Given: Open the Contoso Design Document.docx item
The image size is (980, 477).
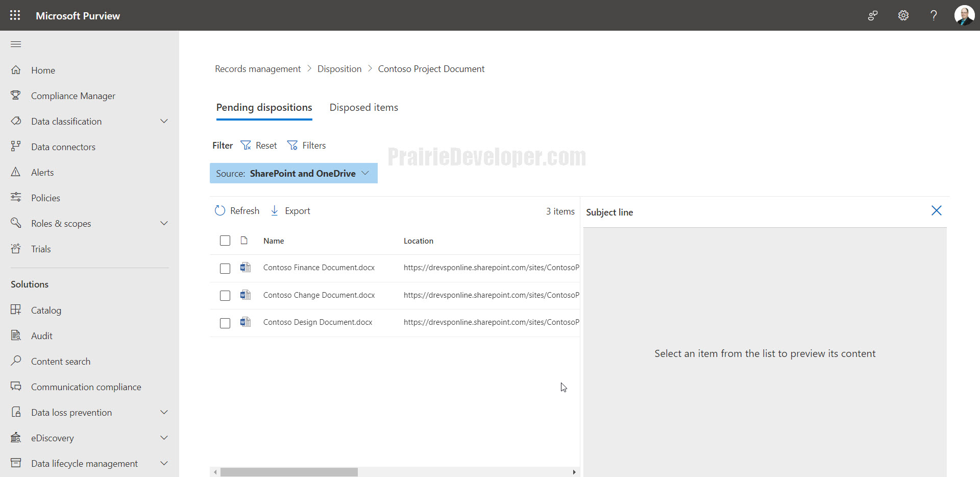Looking at the screenshot, I should (x=318, y=322).
